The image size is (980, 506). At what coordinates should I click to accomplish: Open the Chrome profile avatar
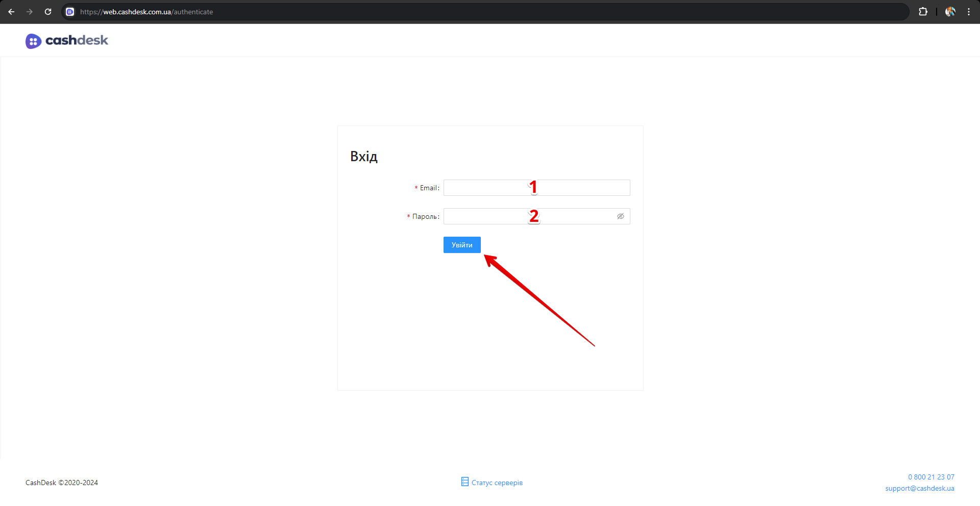point(950,12)
